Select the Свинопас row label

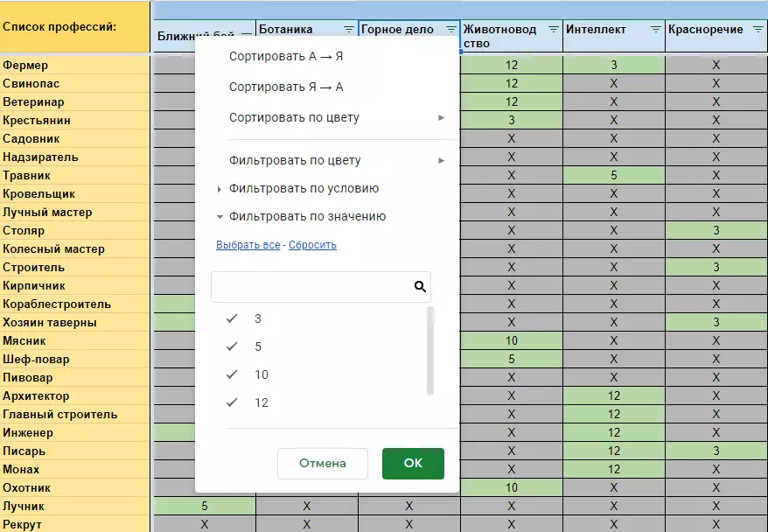click(75, 83)
